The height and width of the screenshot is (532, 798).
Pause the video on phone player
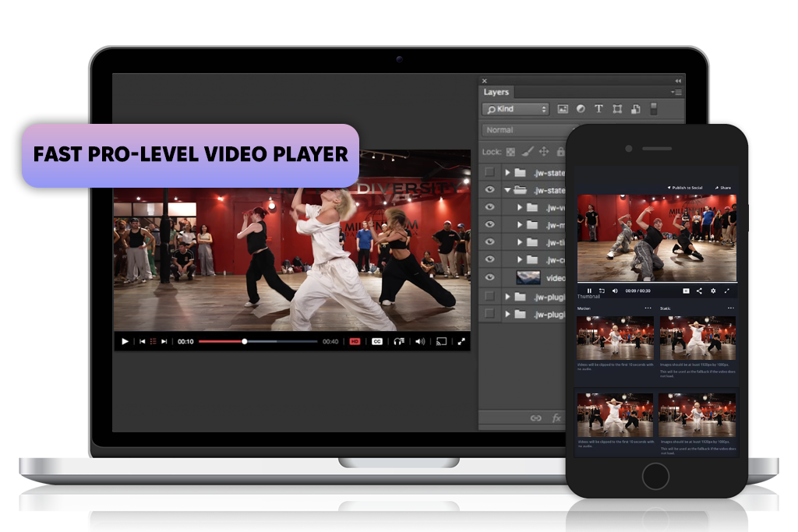[x=589, y=291]
